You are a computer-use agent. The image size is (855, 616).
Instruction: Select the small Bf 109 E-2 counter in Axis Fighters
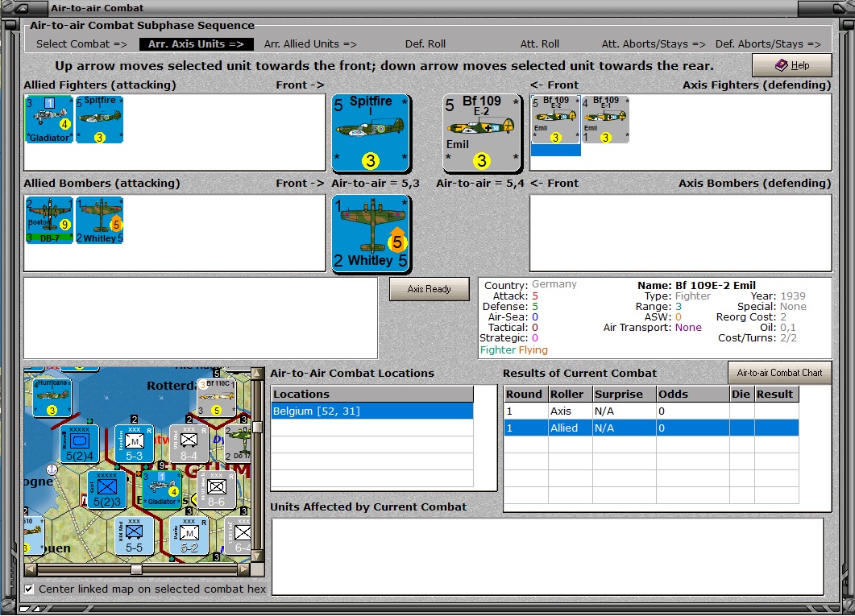click(x=555, y=120)
